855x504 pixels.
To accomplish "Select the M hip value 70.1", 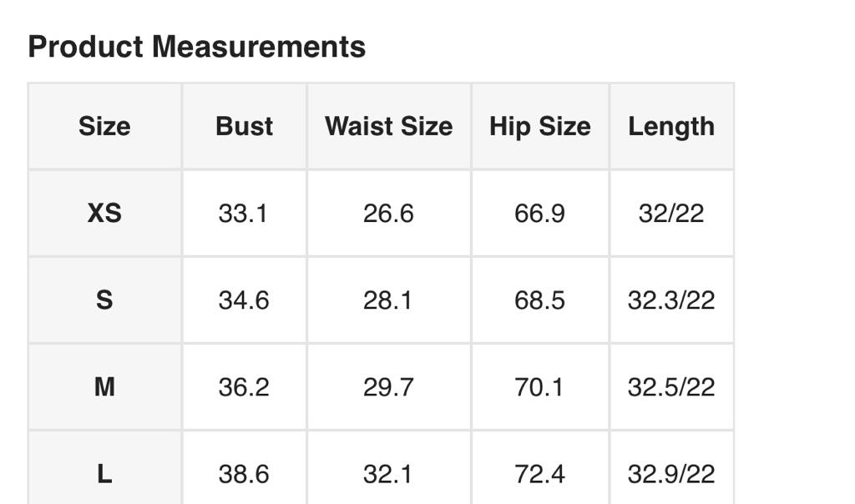I will tap(539, 387).
